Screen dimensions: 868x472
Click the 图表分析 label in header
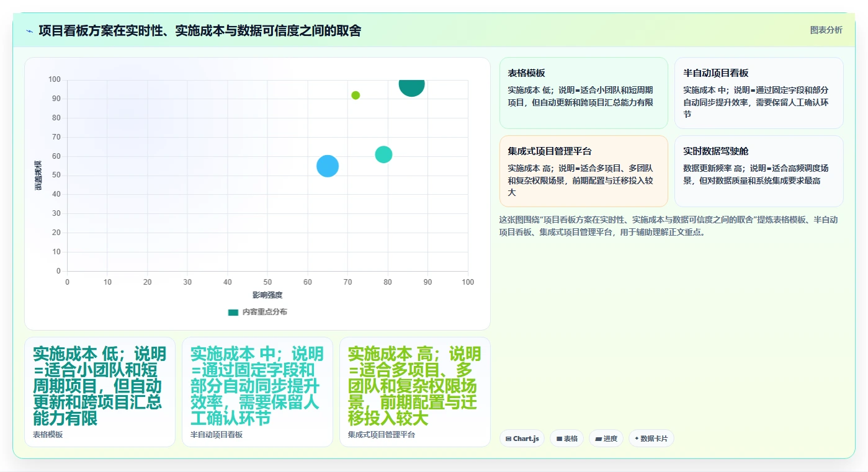coord(826,30)
